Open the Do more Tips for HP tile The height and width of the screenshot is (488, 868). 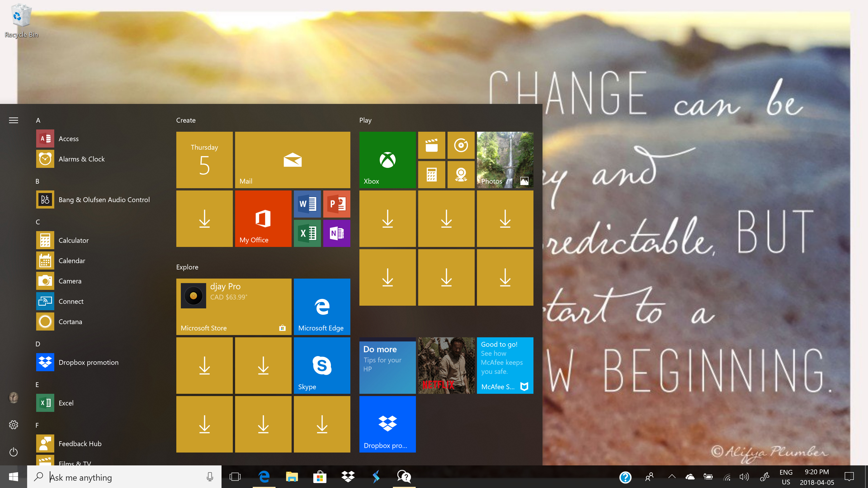387,365
